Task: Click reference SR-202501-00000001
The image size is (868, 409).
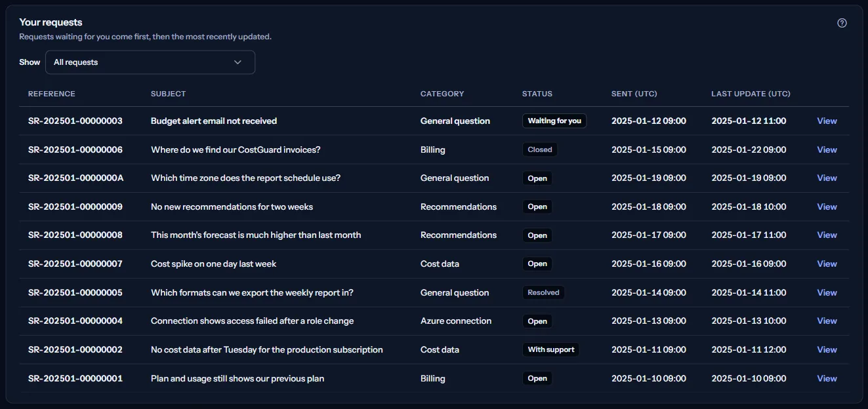Action: point(75,378)
